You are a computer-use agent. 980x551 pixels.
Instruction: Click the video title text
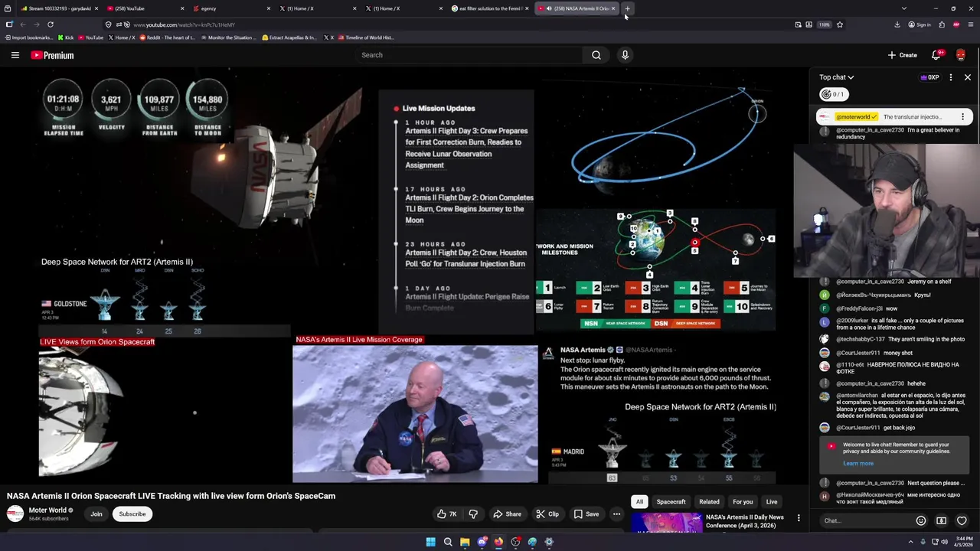pos(171,496)
